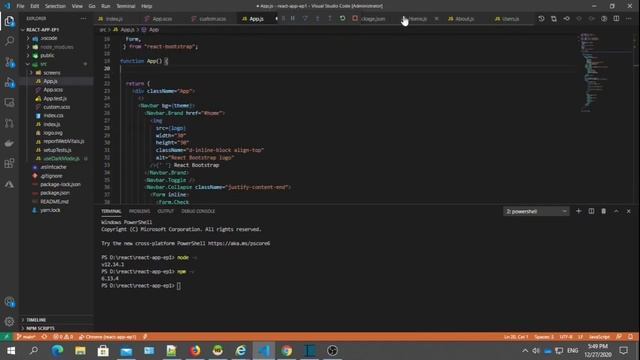
Task: Select the Output panel tab
Action: (165, 211)
